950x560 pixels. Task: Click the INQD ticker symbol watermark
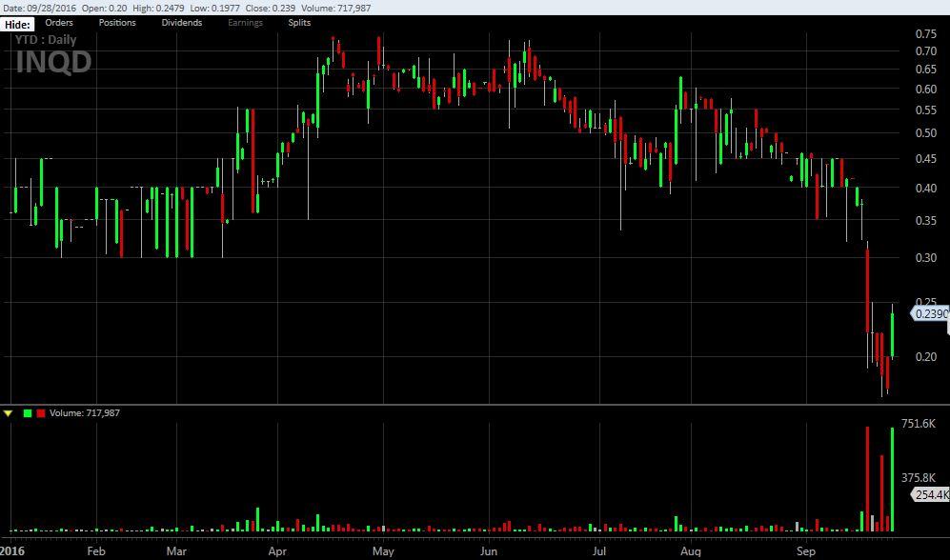53,63
